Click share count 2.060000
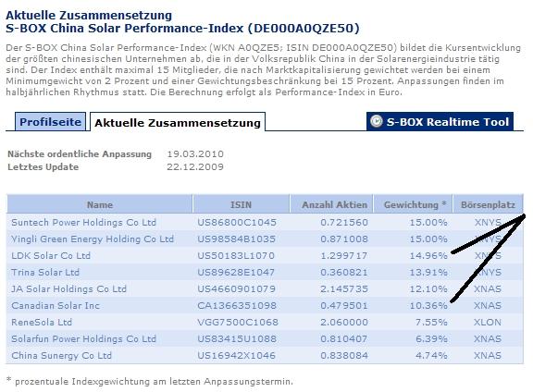Screen dimensions: 533x392 tap(344, 322)
